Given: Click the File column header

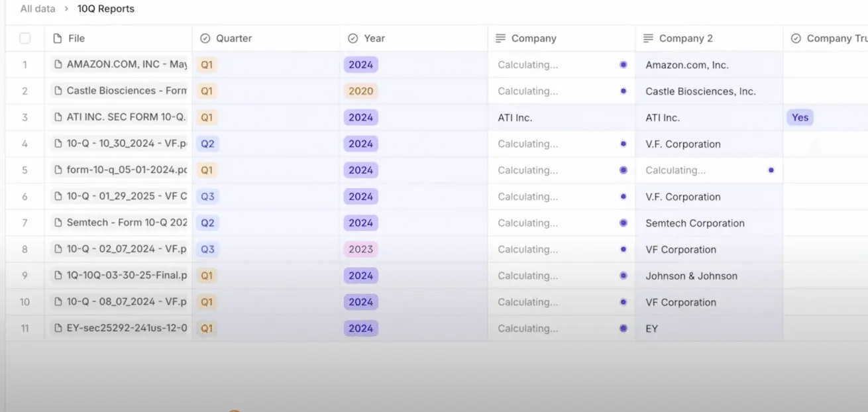Looking at the screenshot, I should [x=118, y=38].
